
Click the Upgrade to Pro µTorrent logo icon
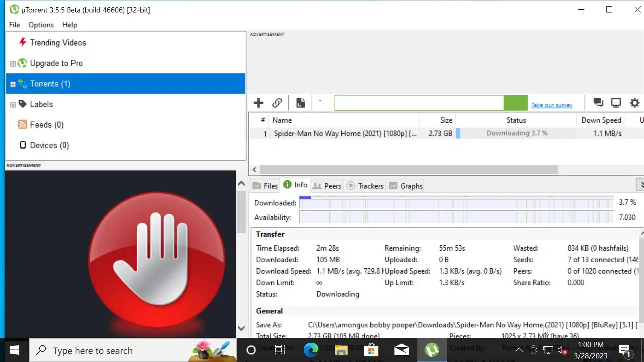pos(23,63)
